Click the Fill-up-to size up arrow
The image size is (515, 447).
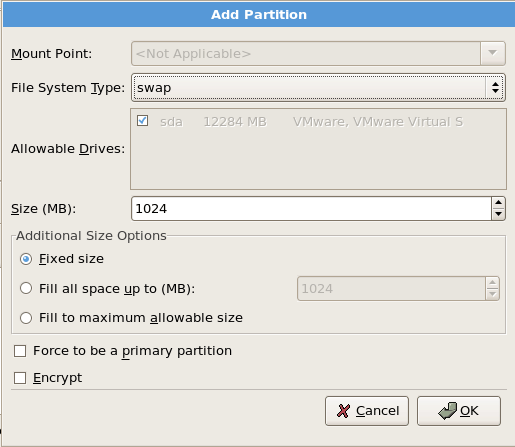[492, 283]
